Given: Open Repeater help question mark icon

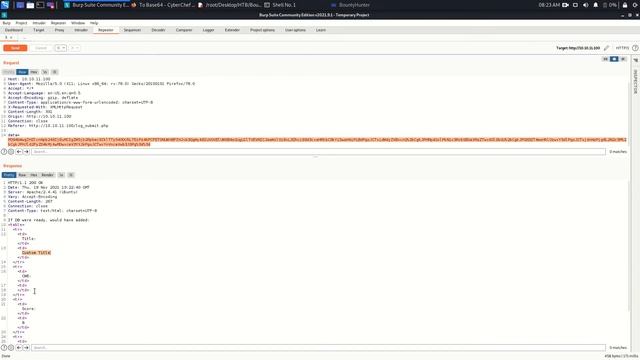Looking at the screenshot, I should click(635, 48).
